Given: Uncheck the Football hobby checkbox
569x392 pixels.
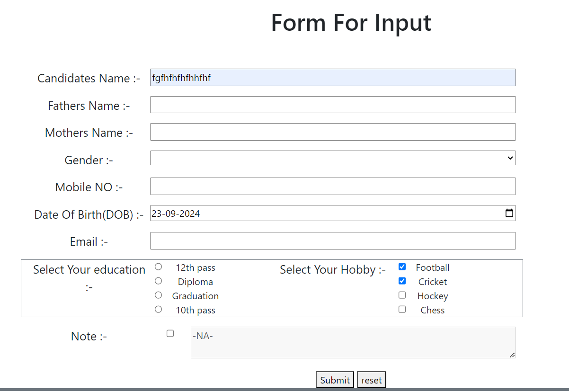Looking at the screenshot, I should click(402, 267).
